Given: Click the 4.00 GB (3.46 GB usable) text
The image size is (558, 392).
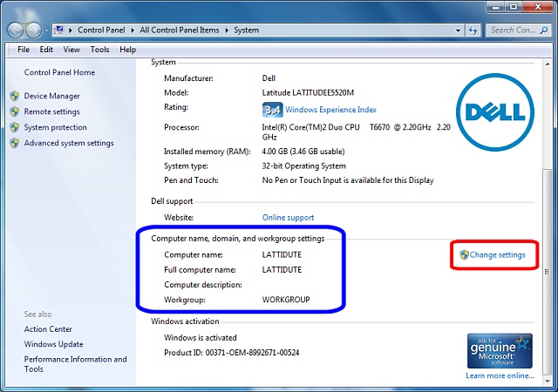Looking at the screenshot, I should click(x=303, y=152).
